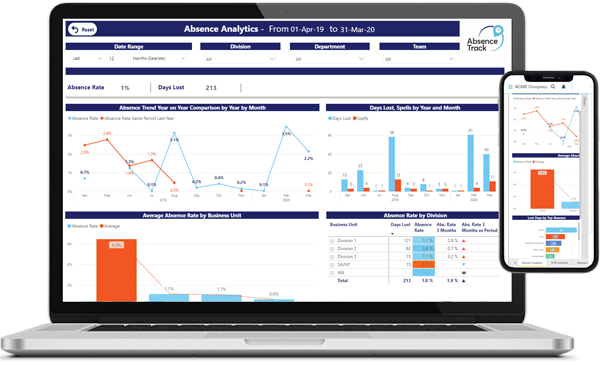Click 'Absence Rate Same Period Last Year' legend

tap(137, 118)
